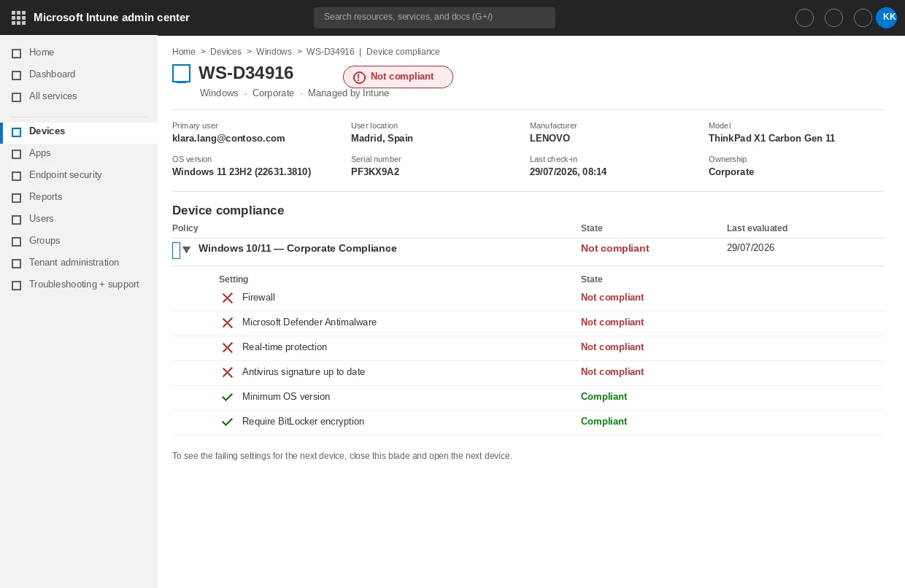Click the warning icon in Not compliant badge

(359, 77)
